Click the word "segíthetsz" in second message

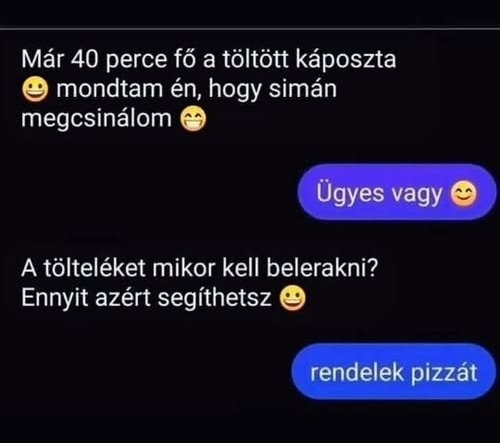pyautogui.click(x=214, y=298)
